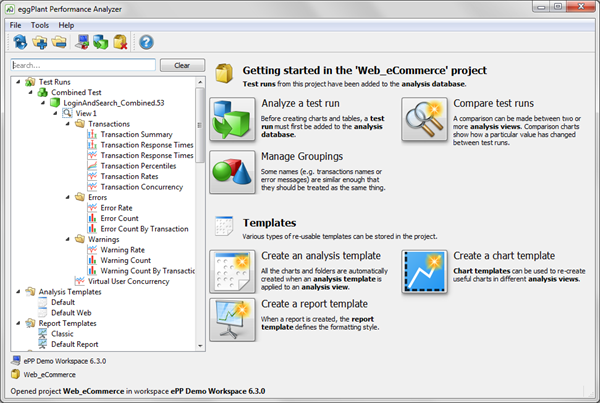Click the LoginAndSearch_Combined.53 green cube icon

tap(55, 103)
